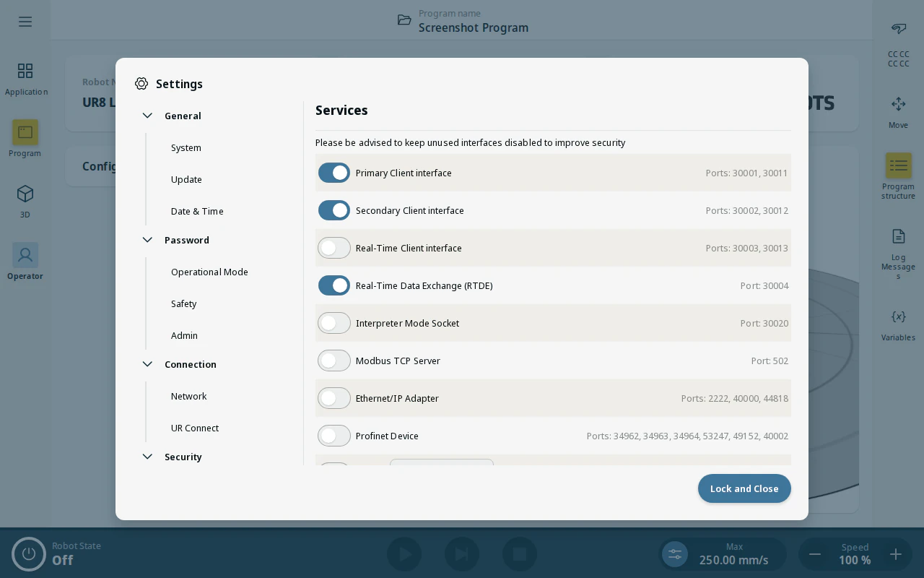The width and height of the screenshot is (924, 578).
Task: Click the robot power state icon
Action: coord(29,554)
